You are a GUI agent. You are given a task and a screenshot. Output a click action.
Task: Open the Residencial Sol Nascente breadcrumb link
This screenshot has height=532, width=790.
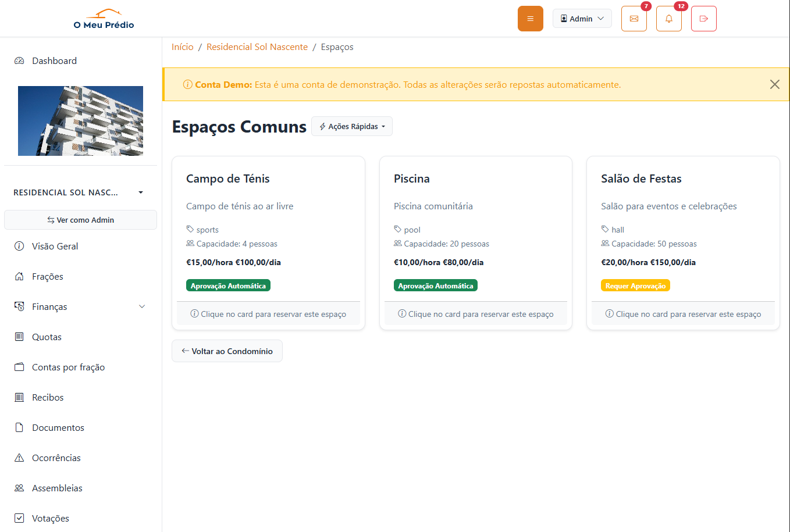pos(257,47)
